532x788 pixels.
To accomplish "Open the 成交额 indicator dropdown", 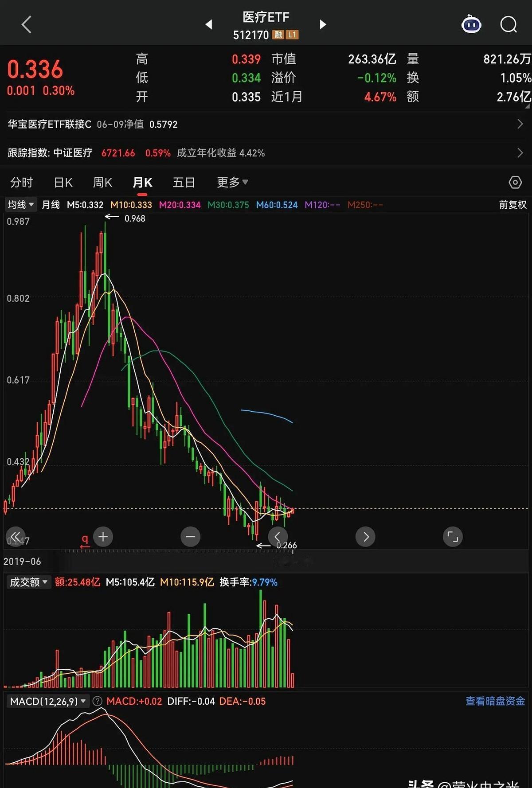I will [x=28, y=582].
